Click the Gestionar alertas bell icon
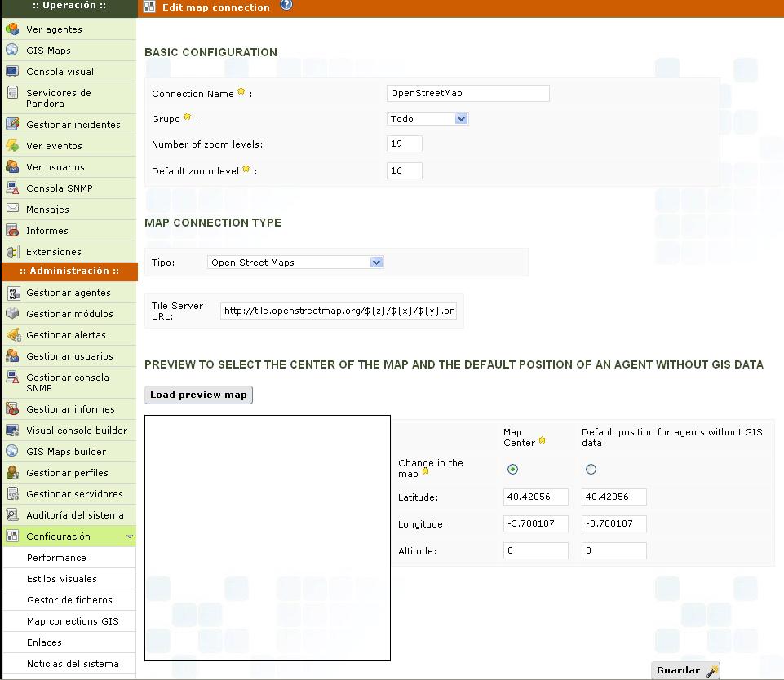 click(x=12, y=335)
